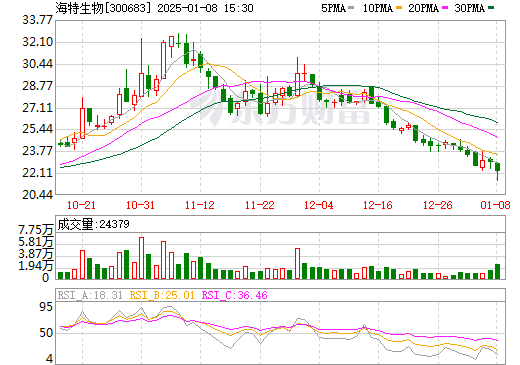This screenshot has height=365, width=520.
Task: Click the 32.10 price axis label
Action: click(x=38, y=42)
